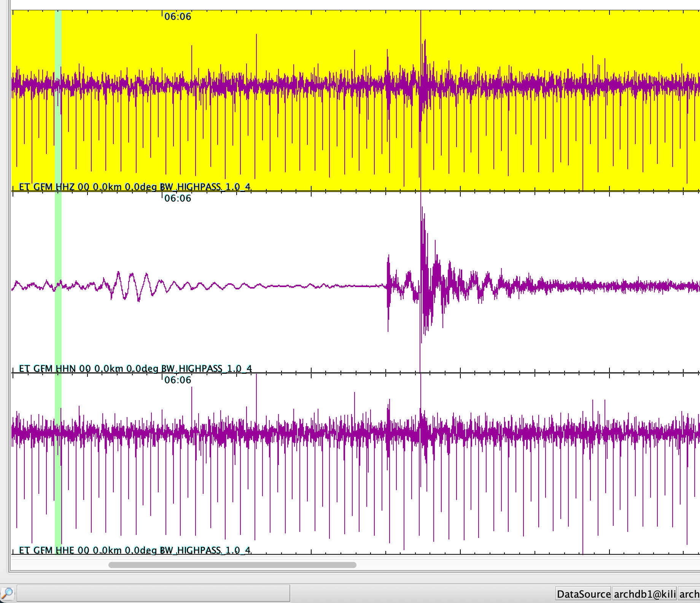Select the green pick marker in HHE panel

[x=58, y=494]
